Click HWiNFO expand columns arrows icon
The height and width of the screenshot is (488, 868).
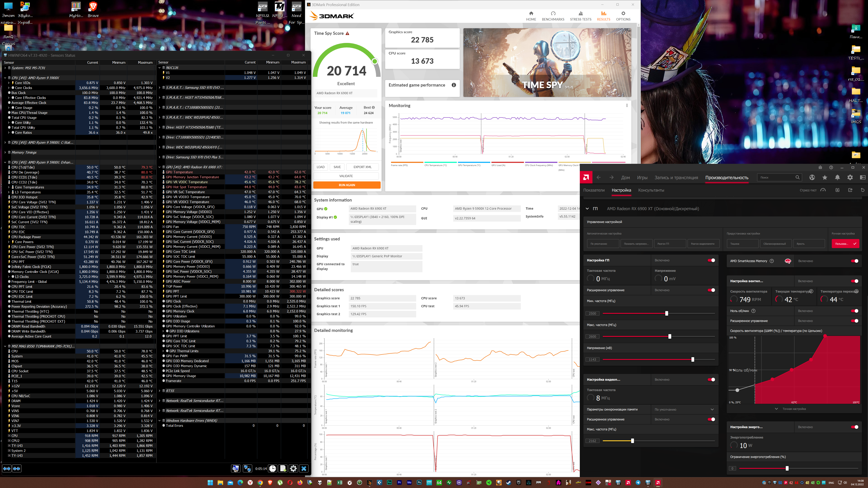point(7,469)
